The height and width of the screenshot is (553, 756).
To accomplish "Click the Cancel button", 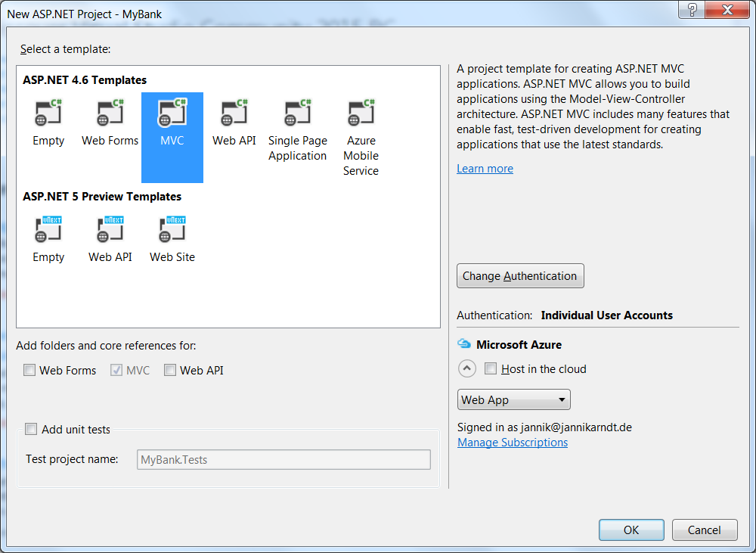I will click(x=705, y=530).
